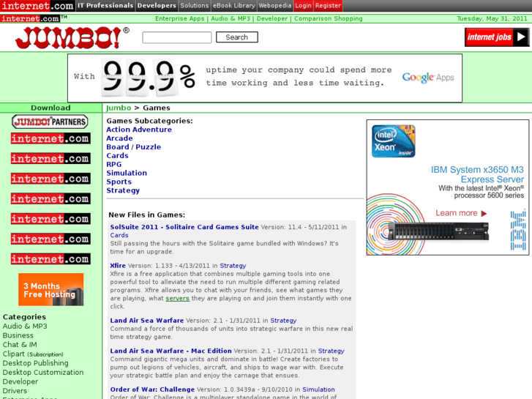Viewport: 532px width, 399px height.
Task: Open the Drivers category
Action: [x=15, y=391]
